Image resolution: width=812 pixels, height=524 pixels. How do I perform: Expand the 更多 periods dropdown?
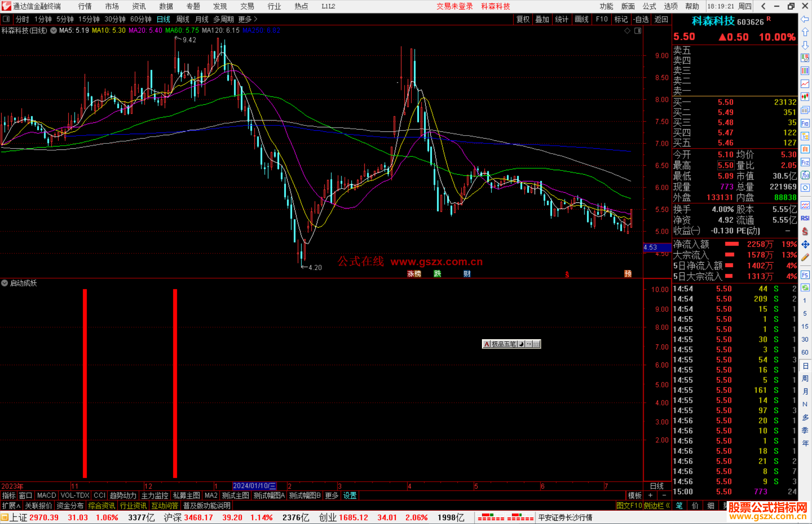[x=248, y=19]
